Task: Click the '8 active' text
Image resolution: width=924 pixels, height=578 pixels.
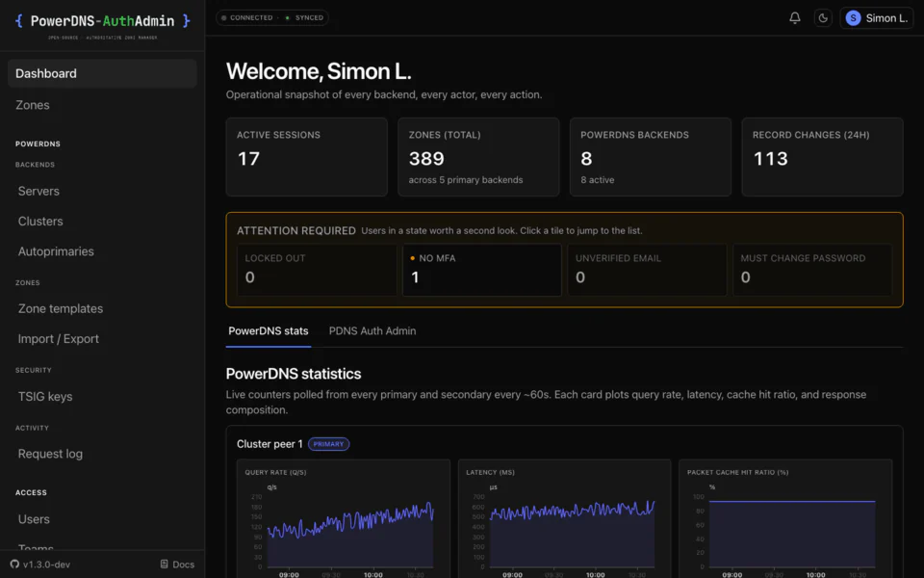Action: [597, 180]
